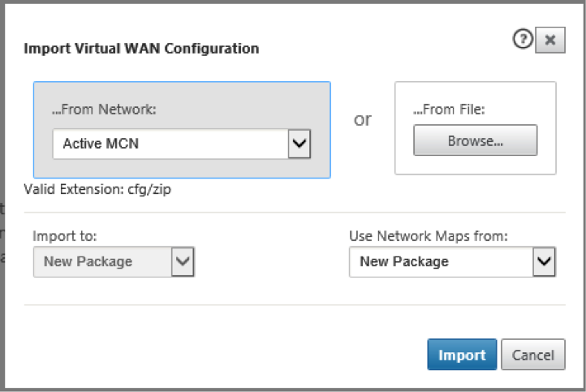Viewport: 586px width, 392px height.
Task: Close the Import Virtual WAN Configuration dialog
Action: (x=550, y=40)
